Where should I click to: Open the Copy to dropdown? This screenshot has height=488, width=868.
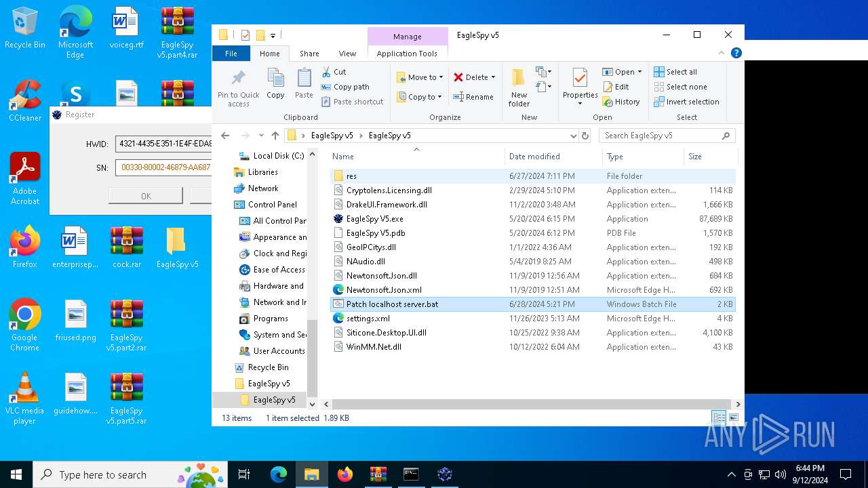pos(420,97)
